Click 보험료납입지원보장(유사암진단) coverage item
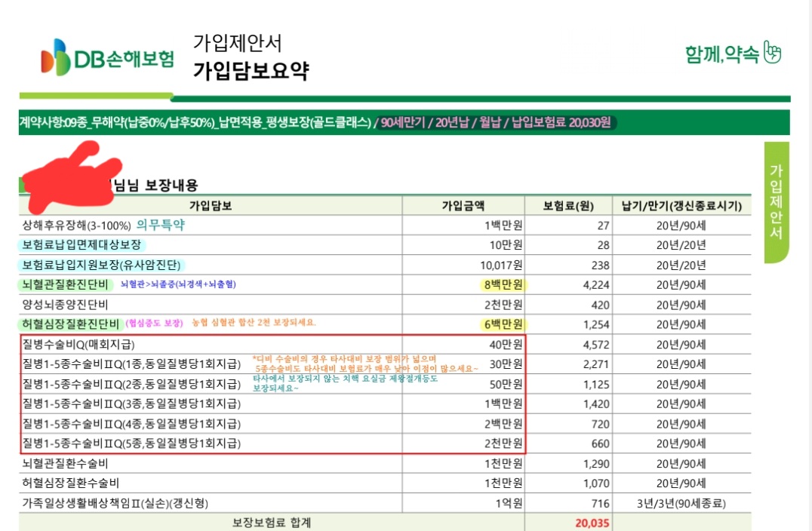This screenshot has height=531, width=812. coord(103,265)
